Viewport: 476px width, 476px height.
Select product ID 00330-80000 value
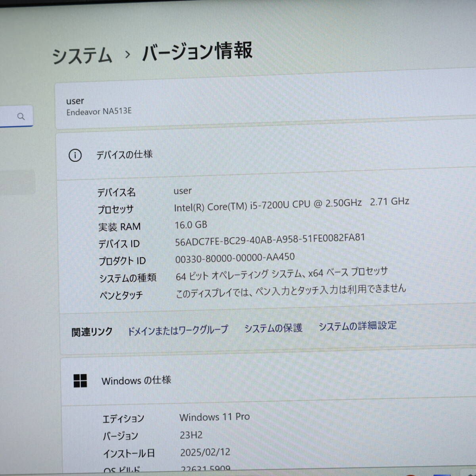pyautogui.click(x=235, y=258)
